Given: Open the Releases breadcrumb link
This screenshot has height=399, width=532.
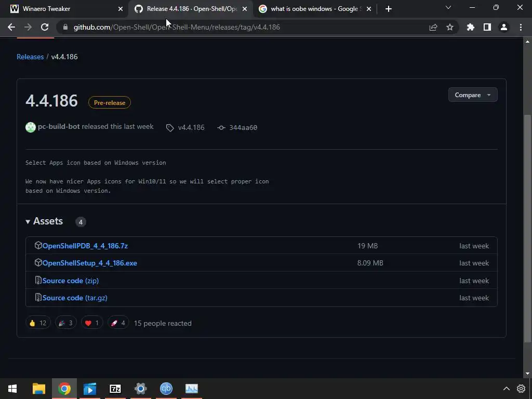Looking at the screenshot, I should tap(30, 57).
